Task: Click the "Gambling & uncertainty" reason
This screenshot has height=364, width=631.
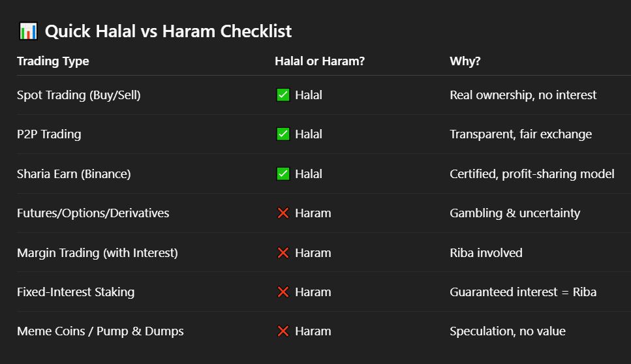Action: 515,213
